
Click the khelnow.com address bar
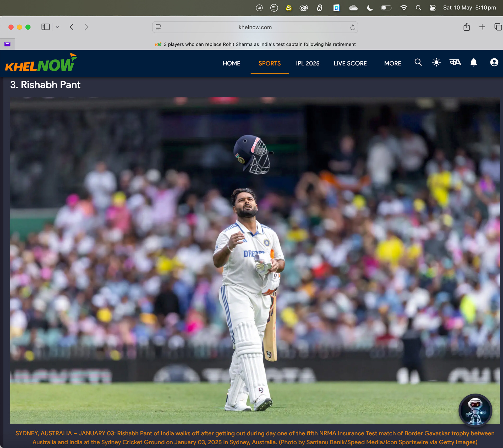click(x=255, y=27)
